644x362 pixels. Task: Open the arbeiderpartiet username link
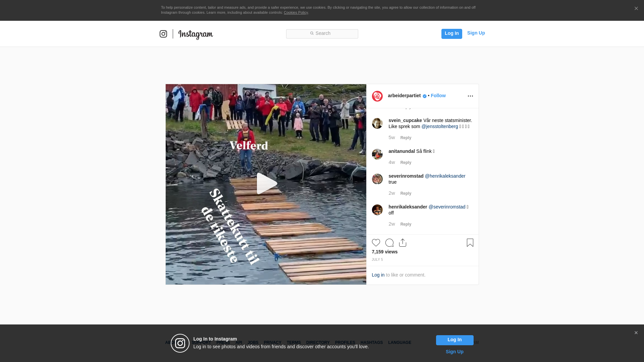point(404,96)
